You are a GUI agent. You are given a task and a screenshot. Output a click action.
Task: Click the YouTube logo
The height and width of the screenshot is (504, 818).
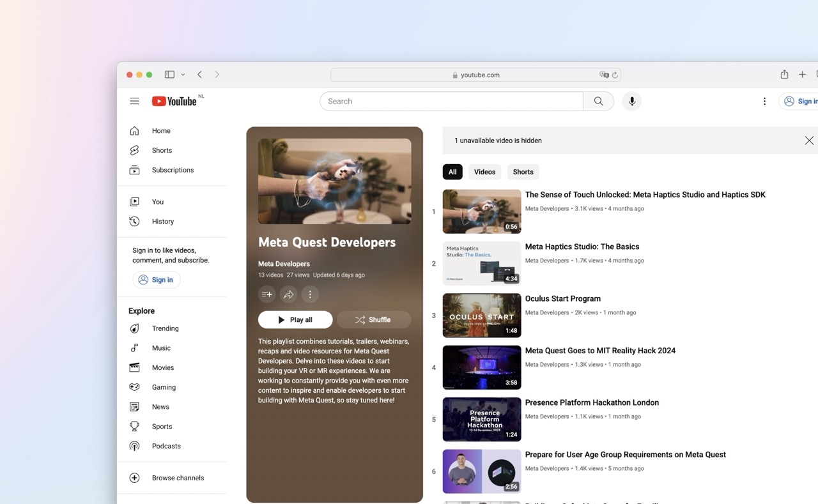[174, 101]
